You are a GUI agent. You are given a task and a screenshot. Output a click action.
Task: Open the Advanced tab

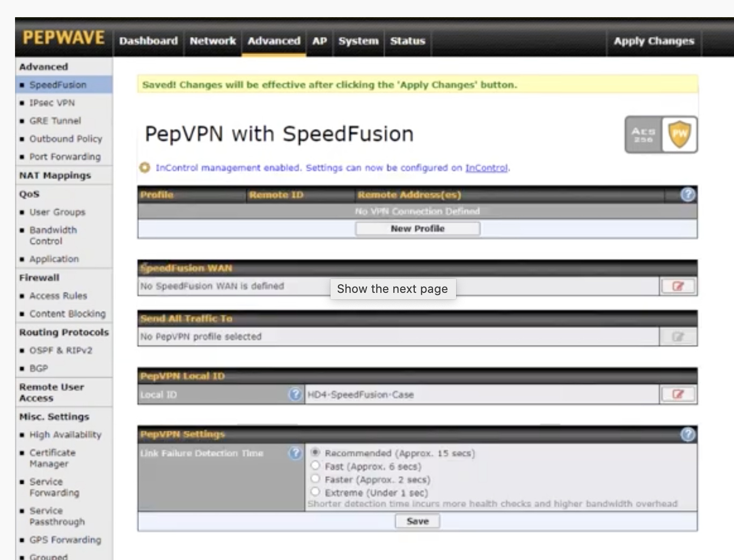[274, 41]
